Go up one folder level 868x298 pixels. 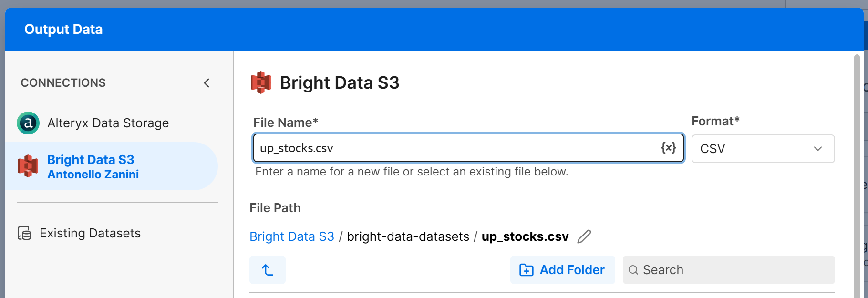(268, 270)
